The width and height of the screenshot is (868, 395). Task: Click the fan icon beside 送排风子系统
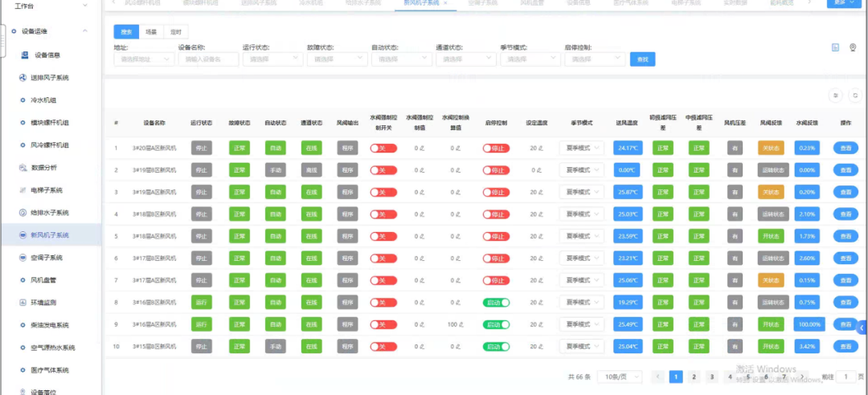click(x=23, y=78)
